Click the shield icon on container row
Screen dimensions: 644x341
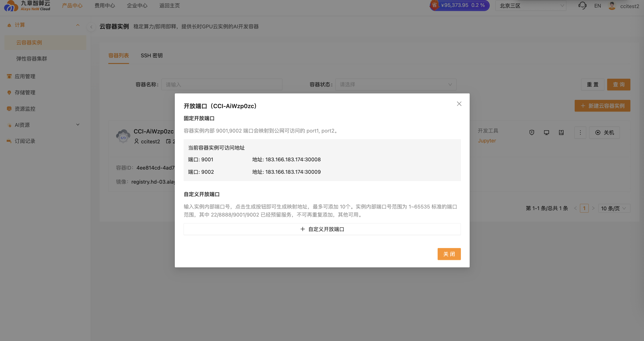pyautogui.click(x=532, y=132)
